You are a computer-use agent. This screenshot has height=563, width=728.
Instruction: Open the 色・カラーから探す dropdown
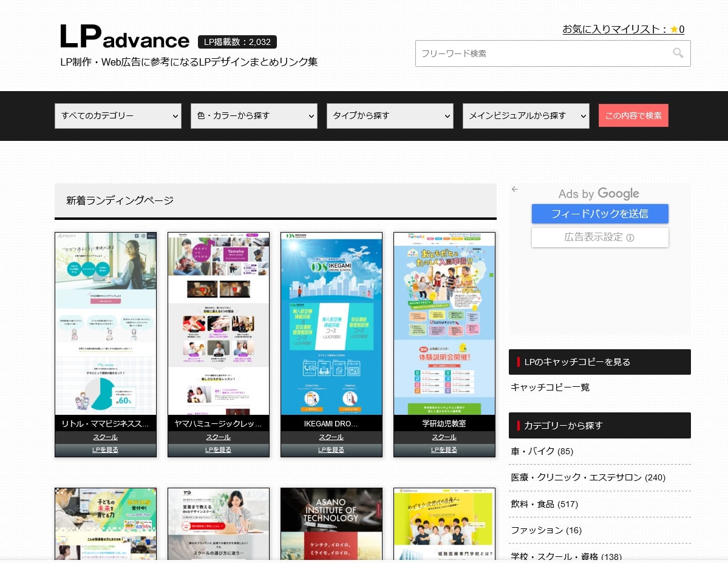click(x=253, y=116)
